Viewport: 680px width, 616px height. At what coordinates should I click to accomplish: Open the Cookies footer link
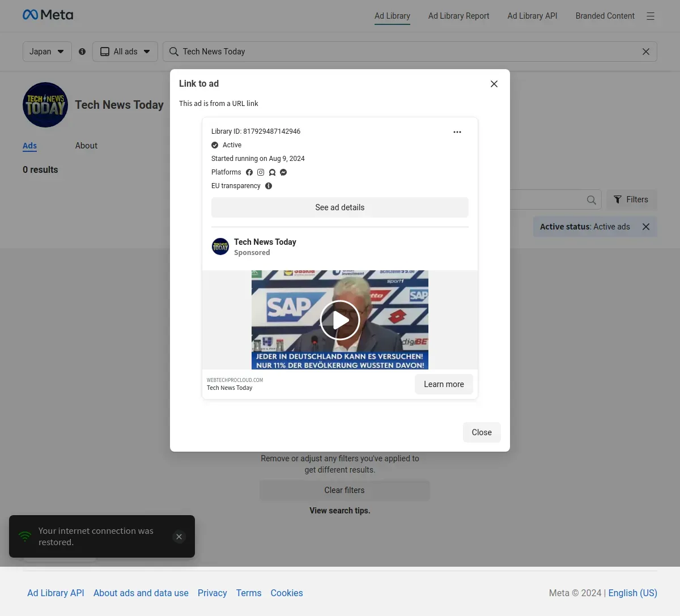point(287,593)
